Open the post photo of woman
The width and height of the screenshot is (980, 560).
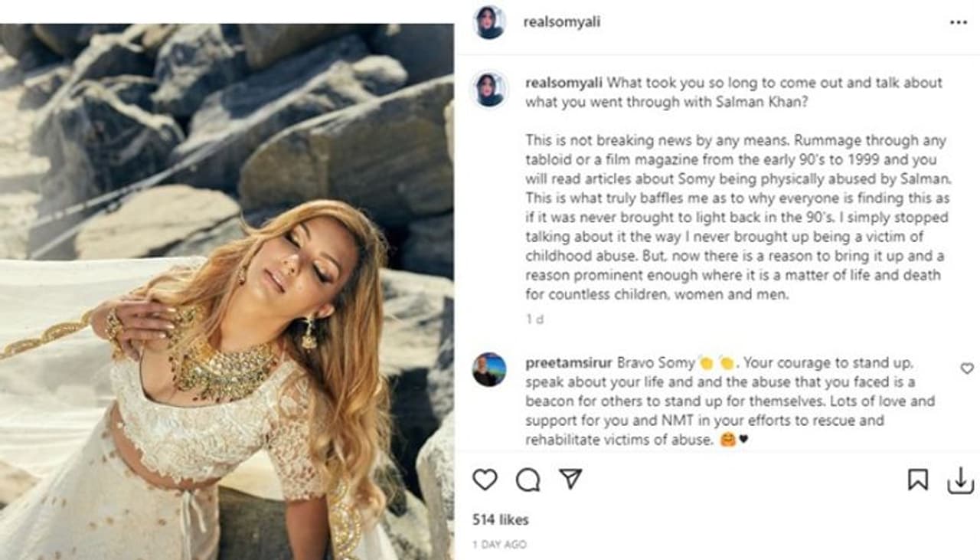click(x=227, y=291)
